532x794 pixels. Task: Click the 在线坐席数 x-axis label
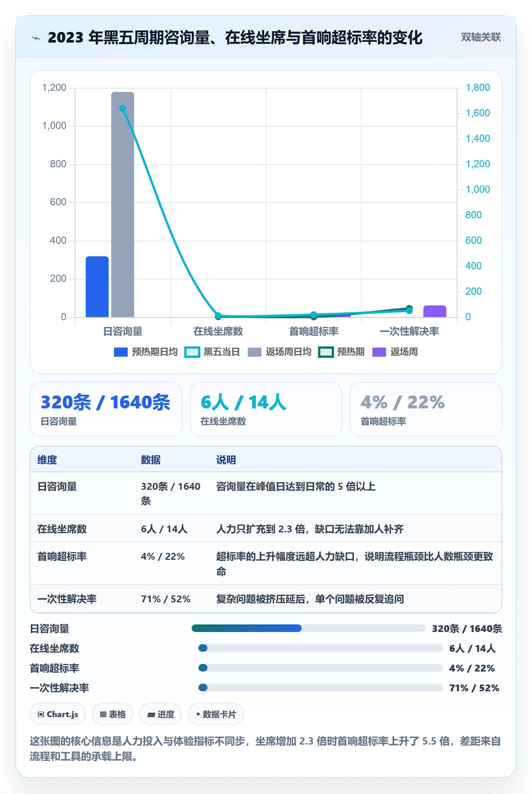218,331
